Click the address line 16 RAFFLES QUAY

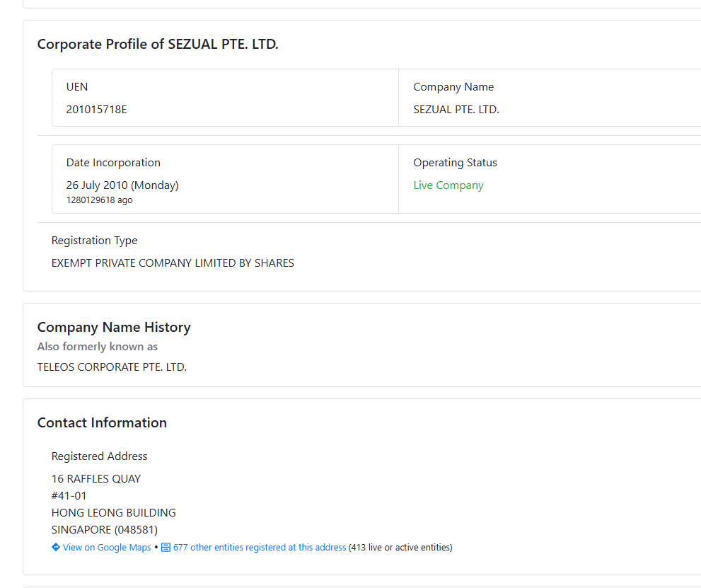click(x=96, y=479)
